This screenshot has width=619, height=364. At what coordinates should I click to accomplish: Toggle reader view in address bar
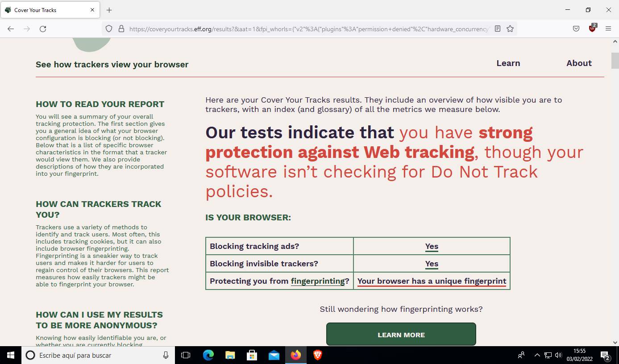point(498,29)
